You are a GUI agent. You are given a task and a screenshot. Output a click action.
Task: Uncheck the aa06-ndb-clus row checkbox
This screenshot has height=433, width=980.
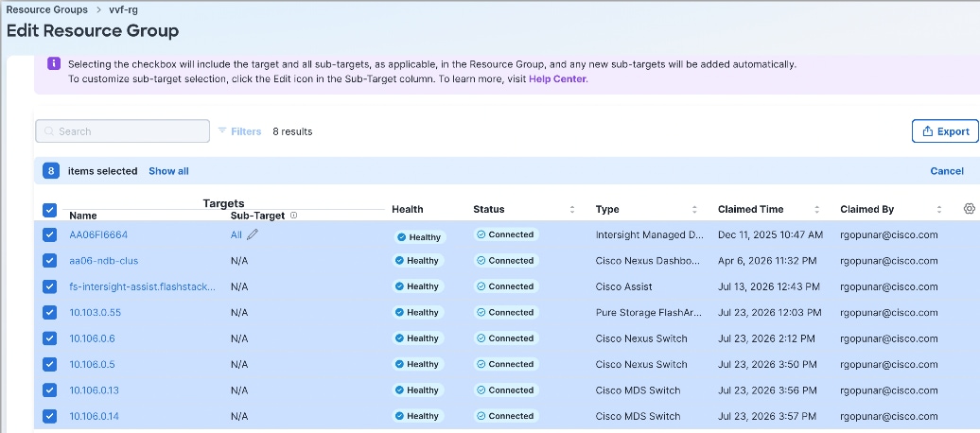tap(49, 261)
